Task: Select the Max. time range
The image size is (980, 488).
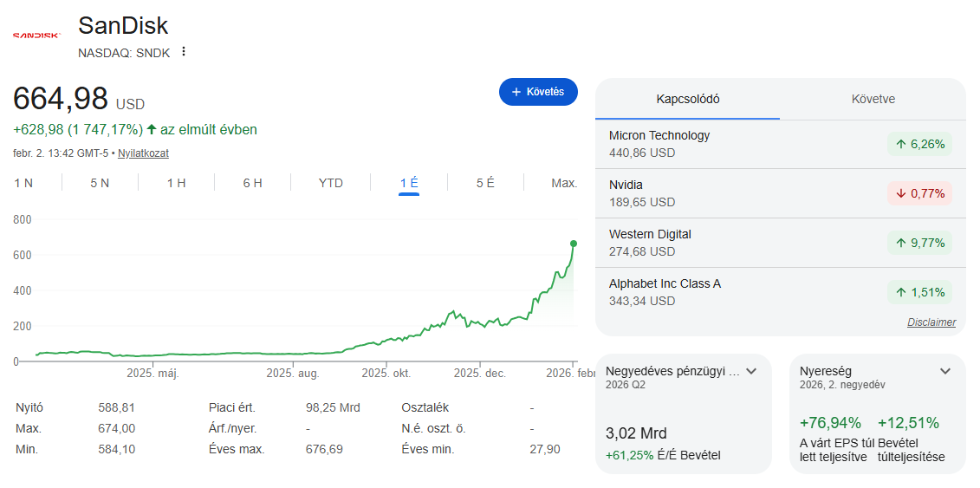Action: coord(564,183)
